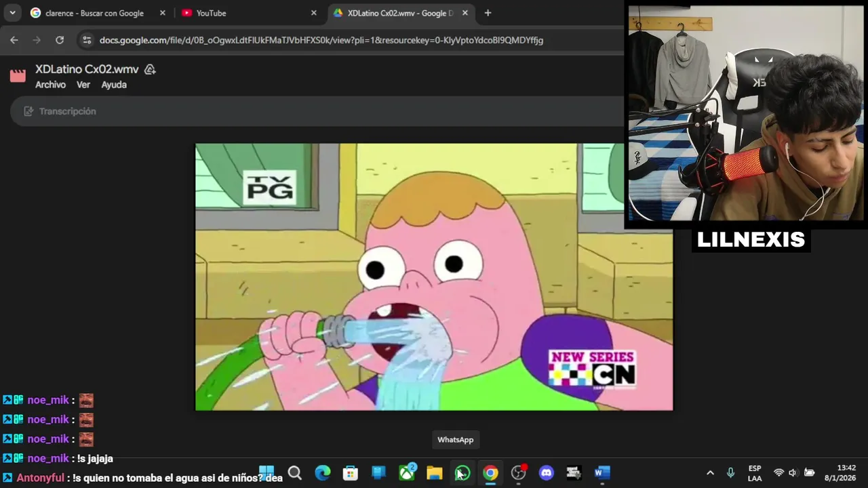Switch to the YouTube tab

(249, 13)
